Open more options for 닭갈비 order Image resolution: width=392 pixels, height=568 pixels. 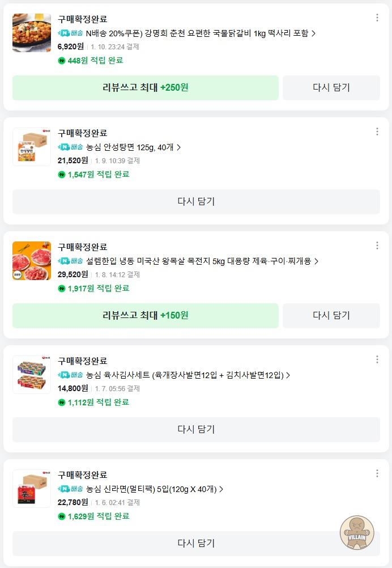coord(377,18)
